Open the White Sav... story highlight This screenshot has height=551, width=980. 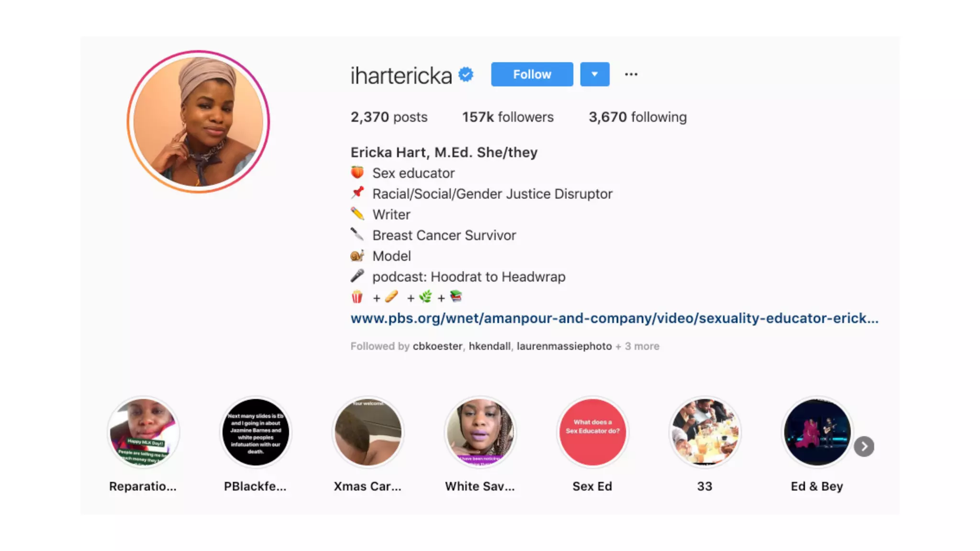[x=480, y=432]
